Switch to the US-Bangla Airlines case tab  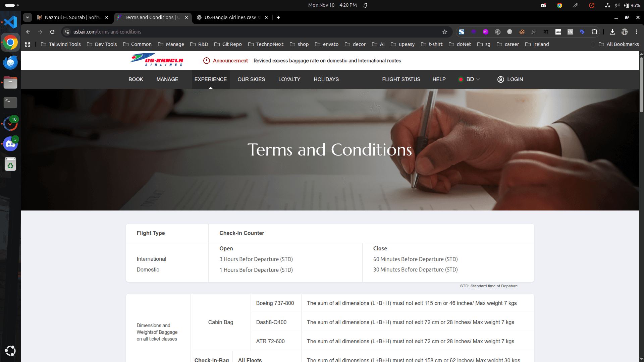(230, 17)
